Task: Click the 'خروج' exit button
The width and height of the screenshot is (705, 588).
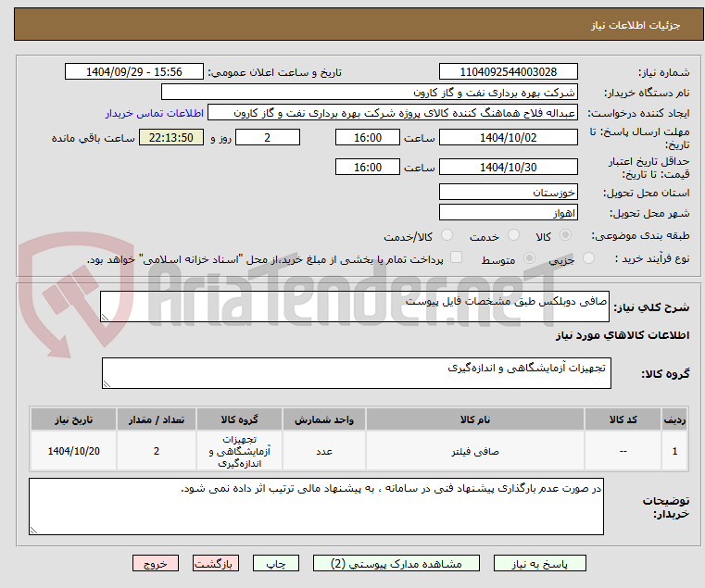Action: 155,563
